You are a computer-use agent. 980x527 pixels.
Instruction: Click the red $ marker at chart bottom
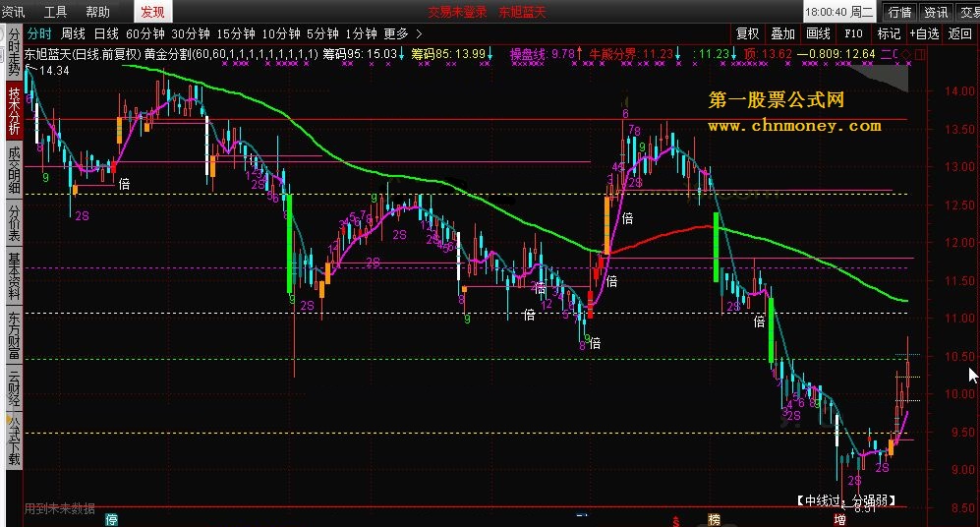click(675, 521)
